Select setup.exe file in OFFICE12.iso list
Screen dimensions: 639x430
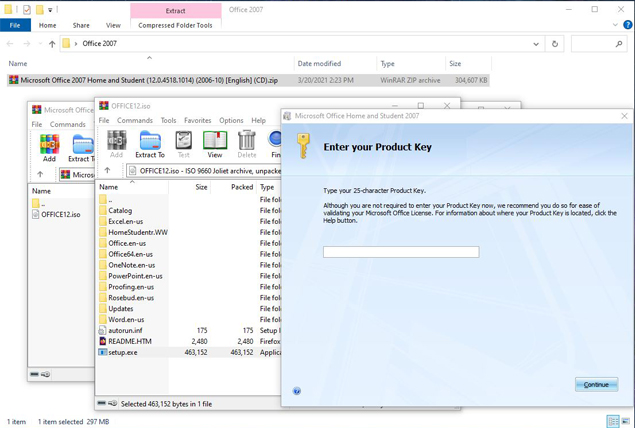[123, 352]
